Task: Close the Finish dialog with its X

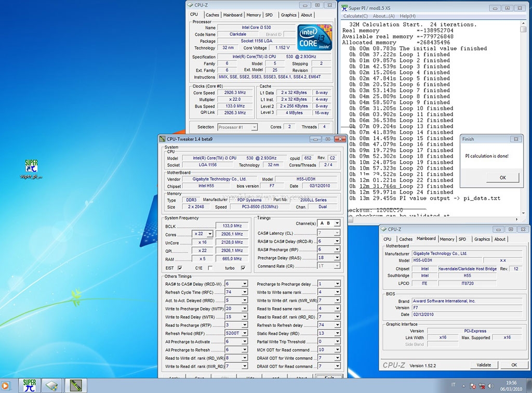Action: 516,139
